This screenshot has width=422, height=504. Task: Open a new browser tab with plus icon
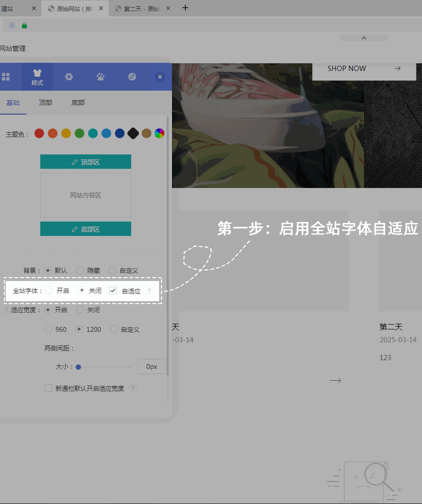[x=186, y=8]
